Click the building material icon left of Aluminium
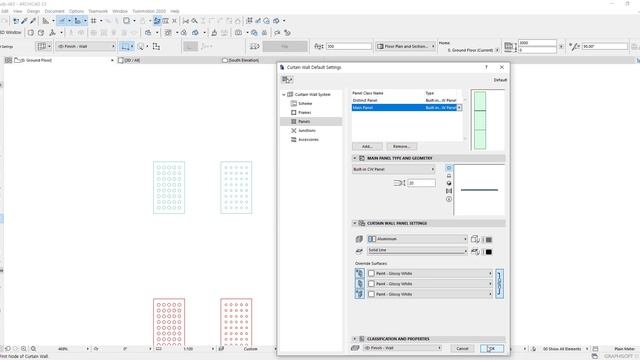Screen dimensions: 640x360 (x=359, y=239)
